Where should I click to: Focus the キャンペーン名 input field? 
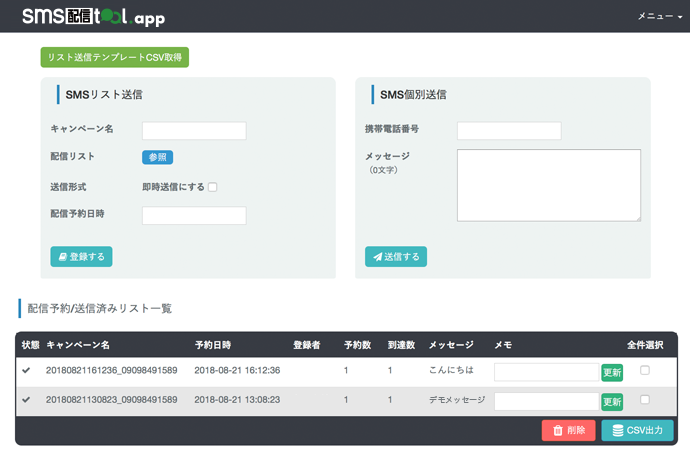194,131
